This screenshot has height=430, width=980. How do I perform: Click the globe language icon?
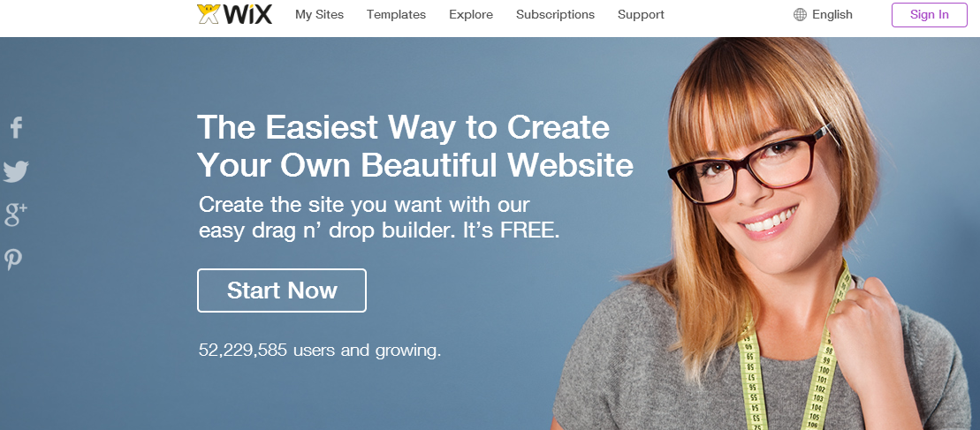pyautogui.click(x=800, y=14)
